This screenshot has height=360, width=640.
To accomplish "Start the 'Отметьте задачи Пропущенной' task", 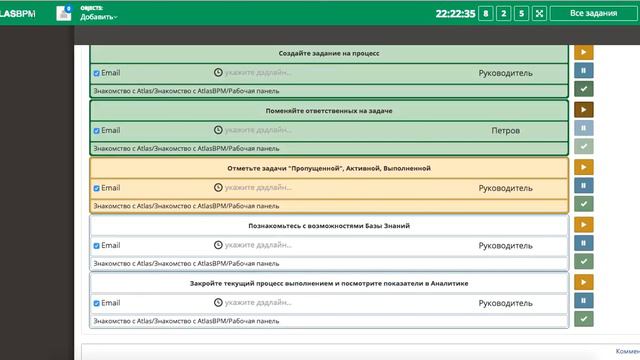I will click(584, 167).
